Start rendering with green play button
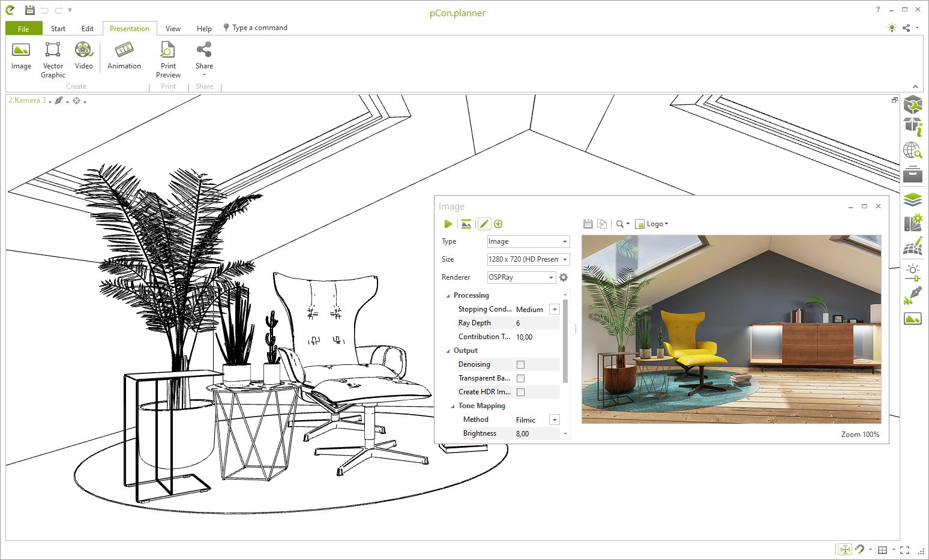This screenshot has height=560, width=929. tap(448, 224)
